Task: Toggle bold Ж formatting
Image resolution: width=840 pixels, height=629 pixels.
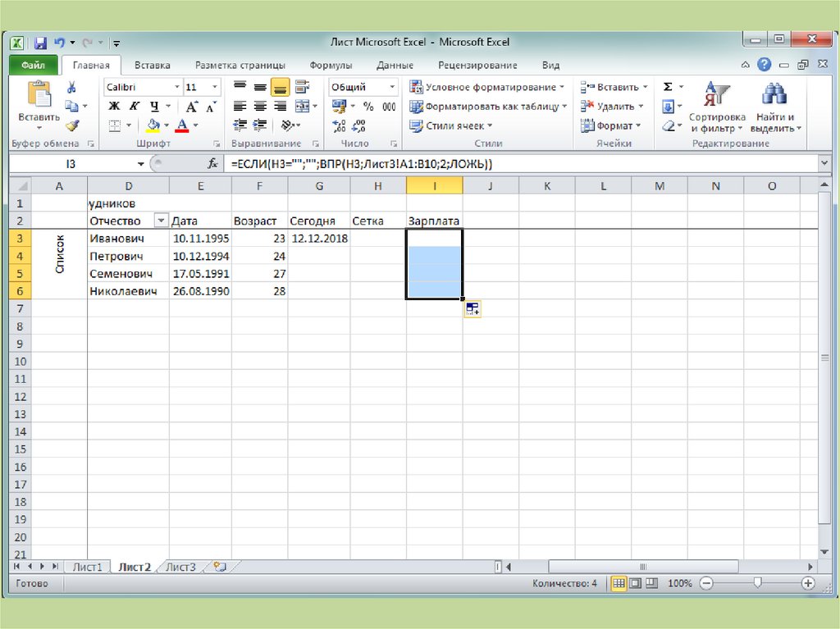Action: click(114, 107)
